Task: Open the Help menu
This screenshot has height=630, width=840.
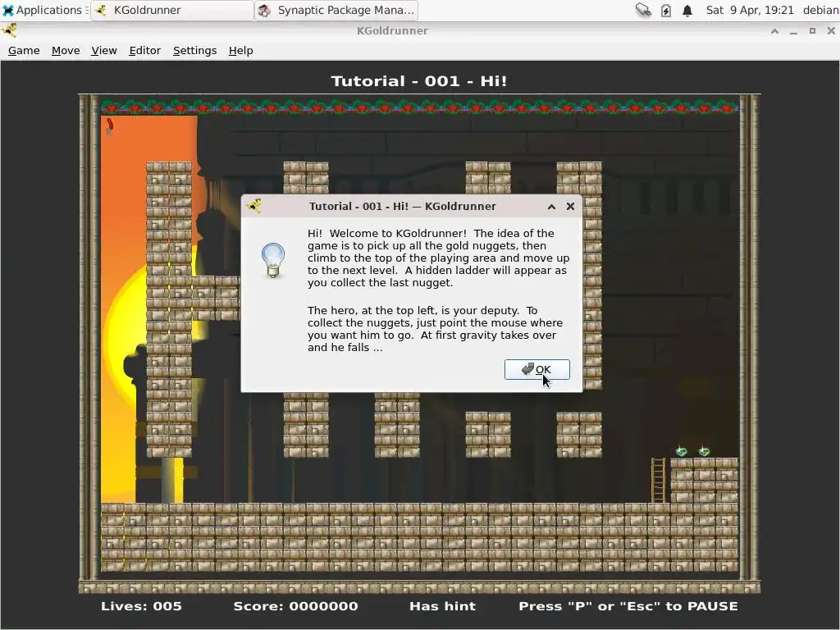Action: coord(240,50)
